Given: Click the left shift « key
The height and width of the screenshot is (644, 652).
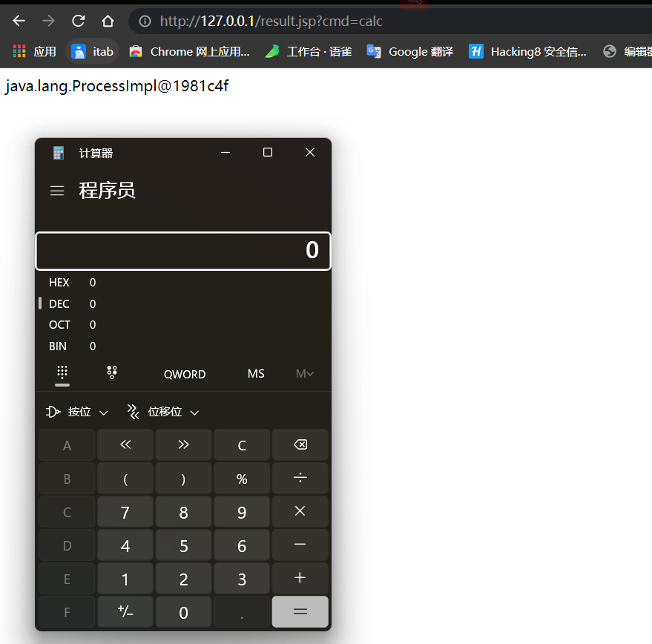Looking at the screenshot, I should point(125,444).
